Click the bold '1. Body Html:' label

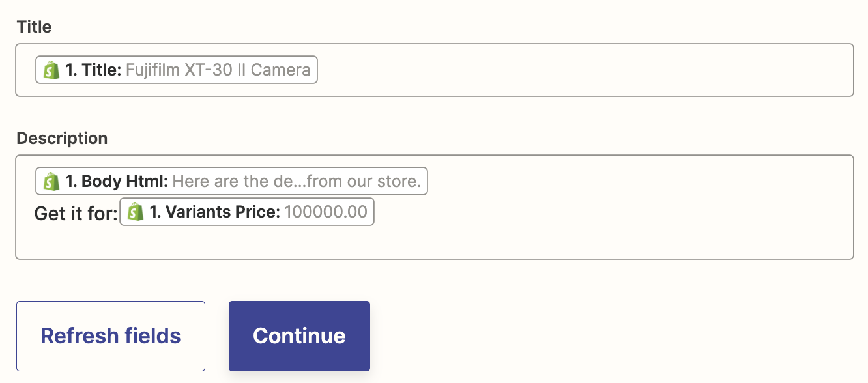coord(117,181)
